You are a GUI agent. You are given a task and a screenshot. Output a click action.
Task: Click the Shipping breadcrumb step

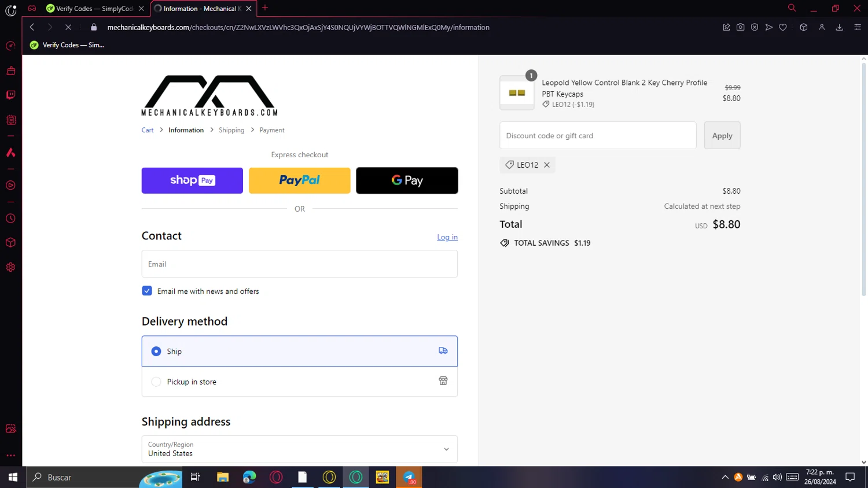tap(231, 130)
